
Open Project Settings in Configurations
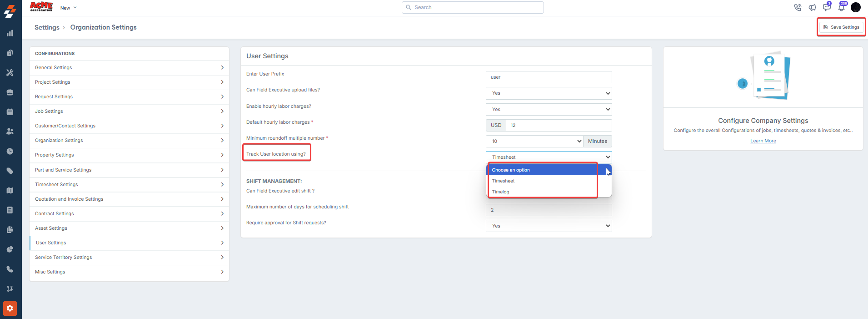(129, 82)
